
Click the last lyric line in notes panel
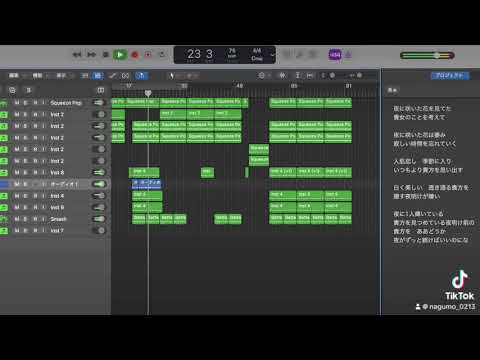(x=431, y=240)
